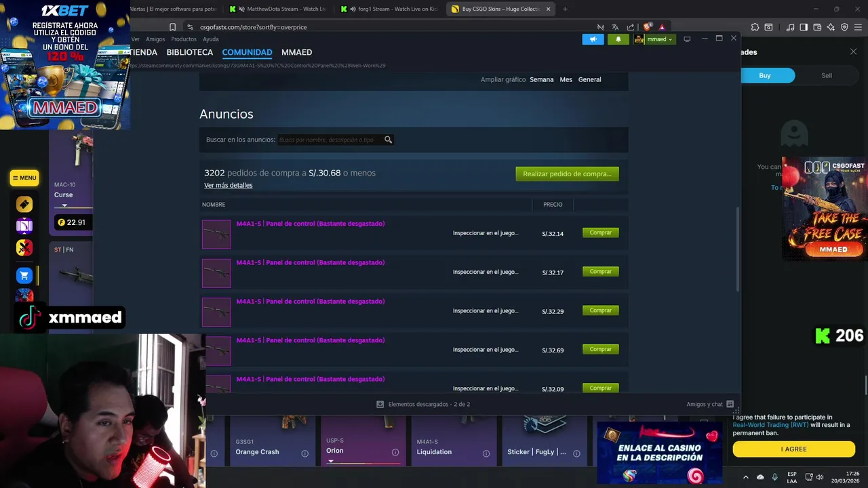Open the BIBLIOTECA tab in Steam

pyautogui.click(x=189, y=52)
